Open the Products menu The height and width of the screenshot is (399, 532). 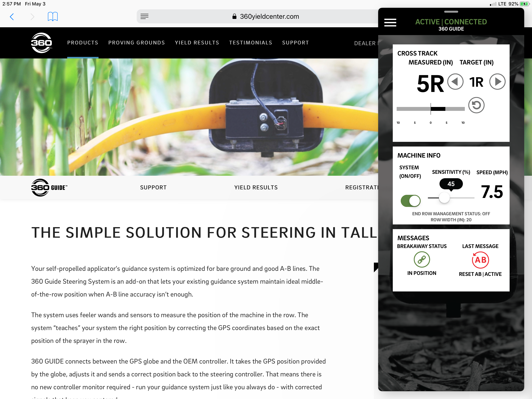[83, 43]
